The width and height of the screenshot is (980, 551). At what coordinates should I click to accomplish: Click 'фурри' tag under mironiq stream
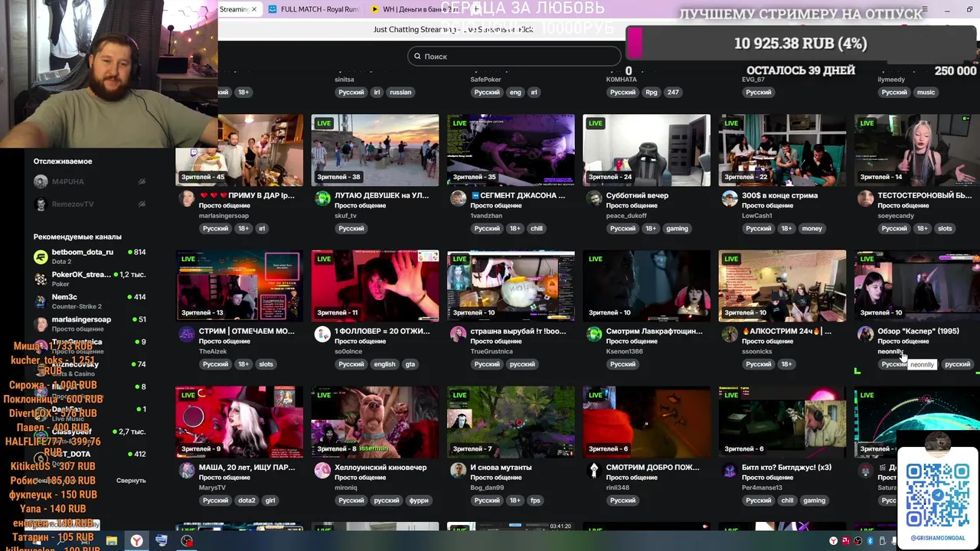[419, 500]
